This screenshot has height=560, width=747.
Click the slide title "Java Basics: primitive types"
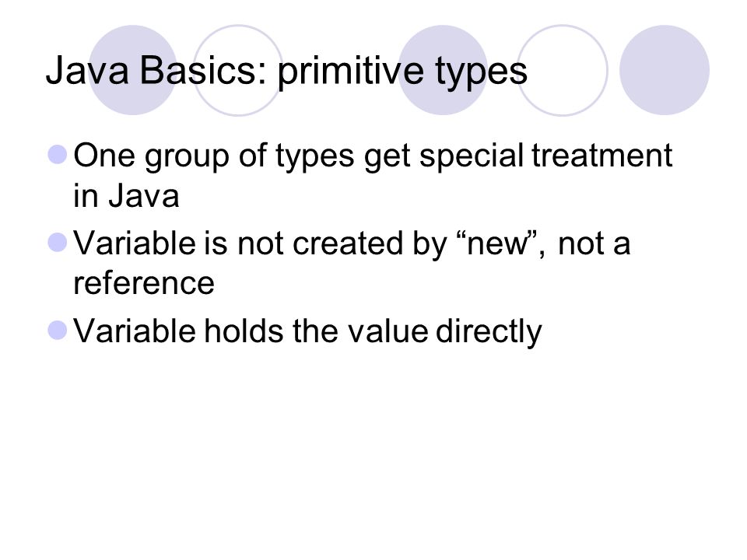click(286, 72)
